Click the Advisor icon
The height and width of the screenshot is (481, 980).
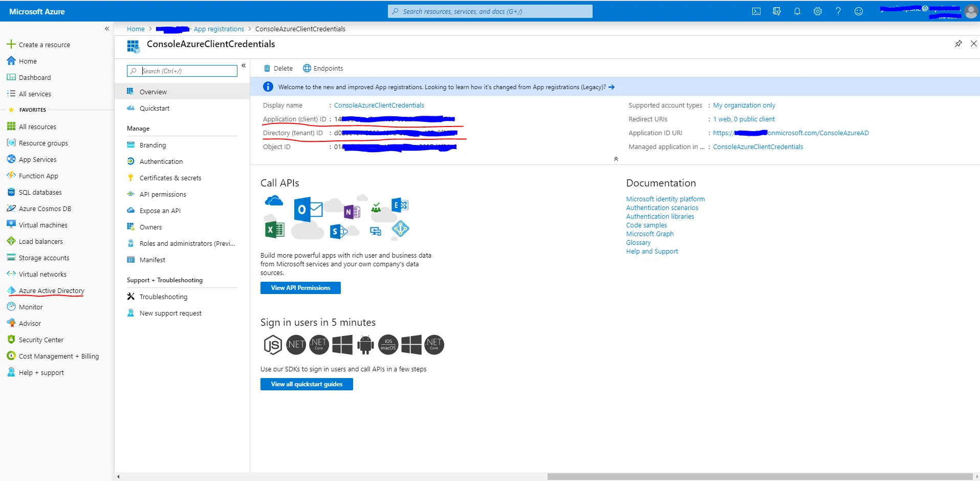[11, 323]
